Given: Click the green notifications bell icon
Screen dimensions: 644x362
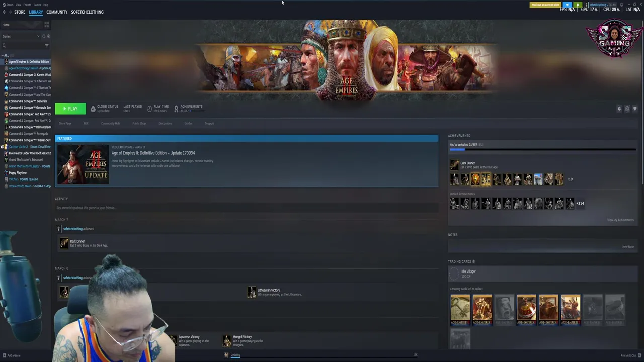Looking at the screenshot, I should [x=578, y=5].
